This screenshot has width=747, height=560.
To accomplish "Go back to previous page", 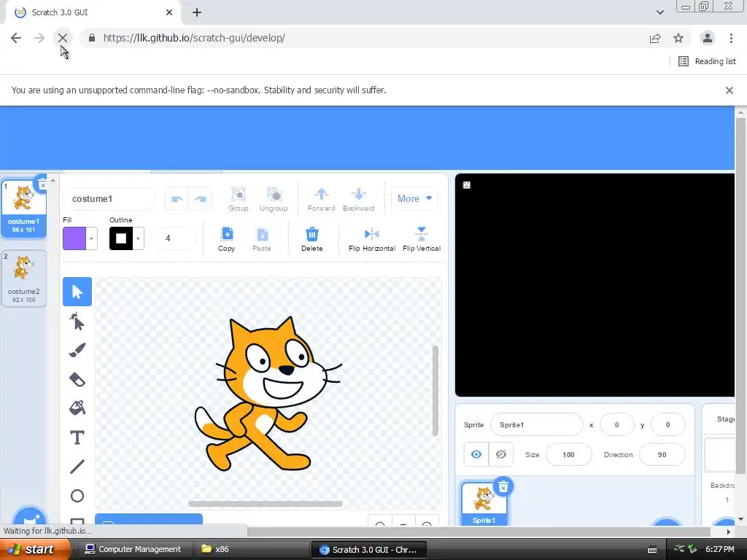I will 16,38.
